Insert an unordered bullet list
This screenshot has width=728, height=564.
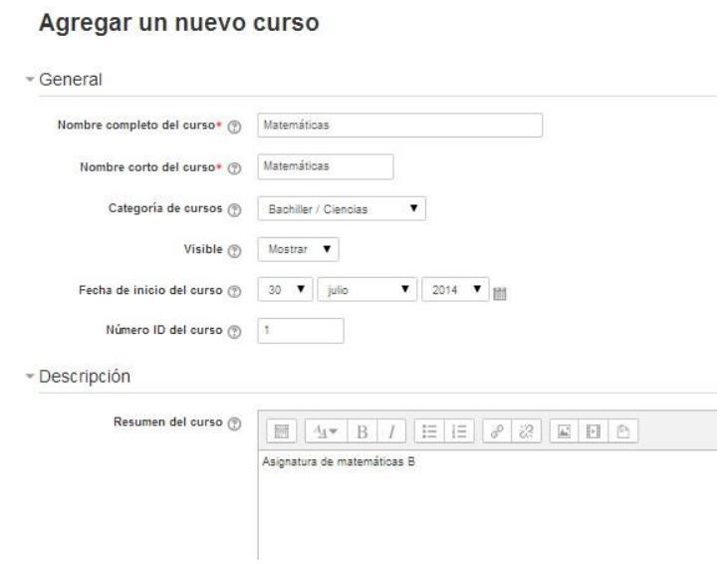(x=429, y=431)
